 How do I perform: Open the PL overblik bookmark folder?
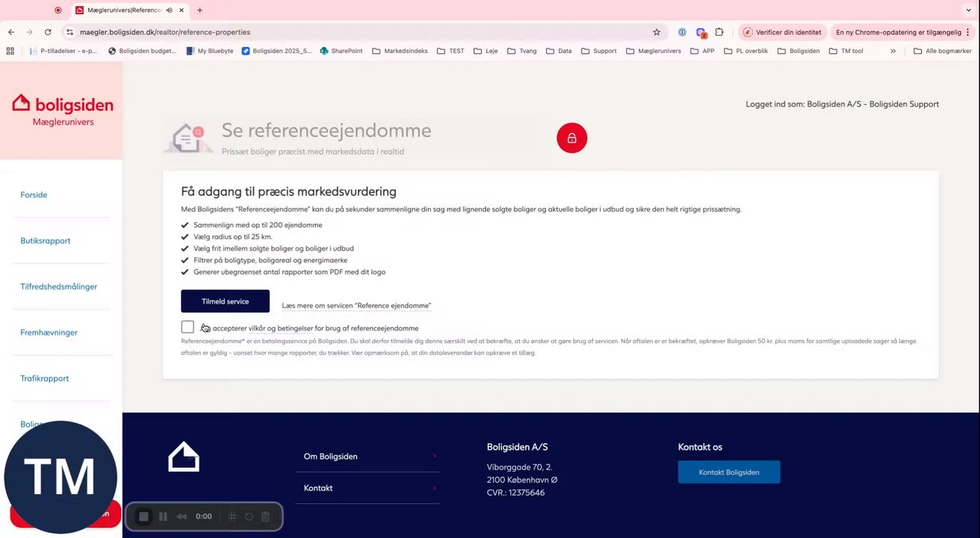click(x=746, y=51)
